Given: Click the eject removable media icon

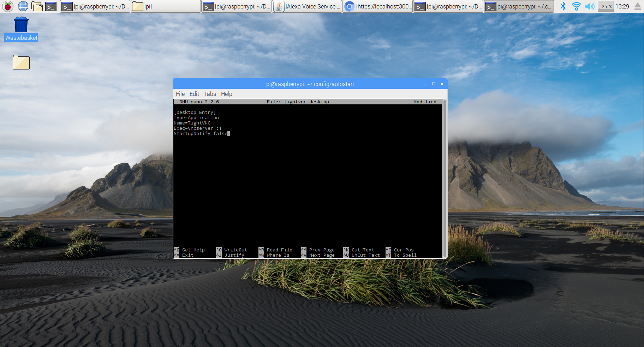Looking at the screenshot, I should coord(638,6).
